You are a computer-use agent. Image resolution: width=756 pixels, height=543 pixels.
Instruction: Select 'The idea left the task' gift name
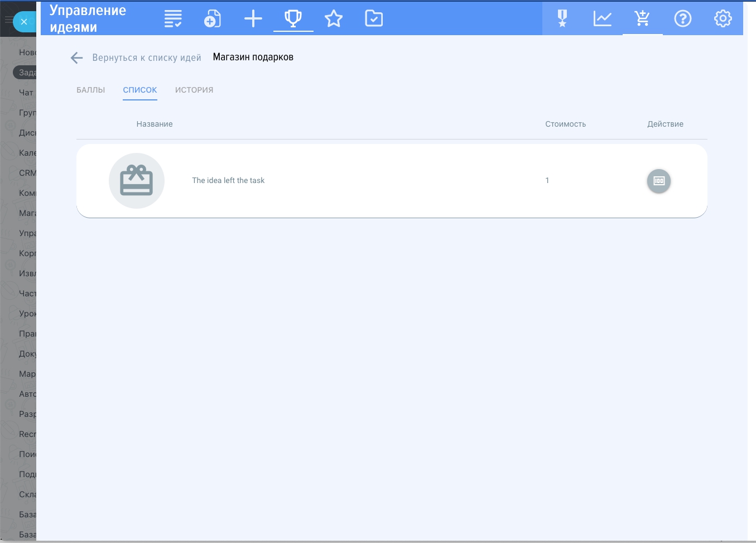coord(228,180)
